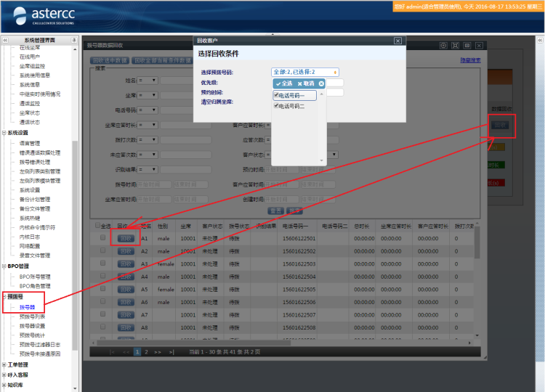Click the 取消 uncheck-all button in dropdown
Viewport: 545px width, 392px height.
pos(306,83)
